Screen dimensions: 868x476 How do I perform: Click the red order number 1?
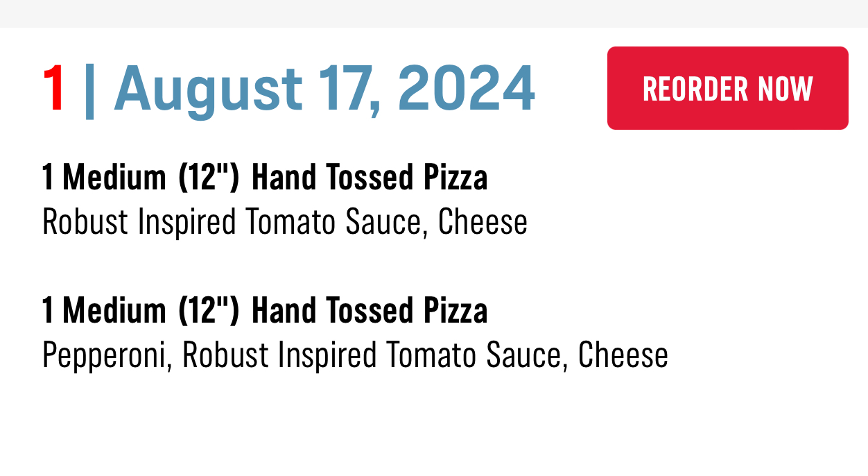(54, 89)
